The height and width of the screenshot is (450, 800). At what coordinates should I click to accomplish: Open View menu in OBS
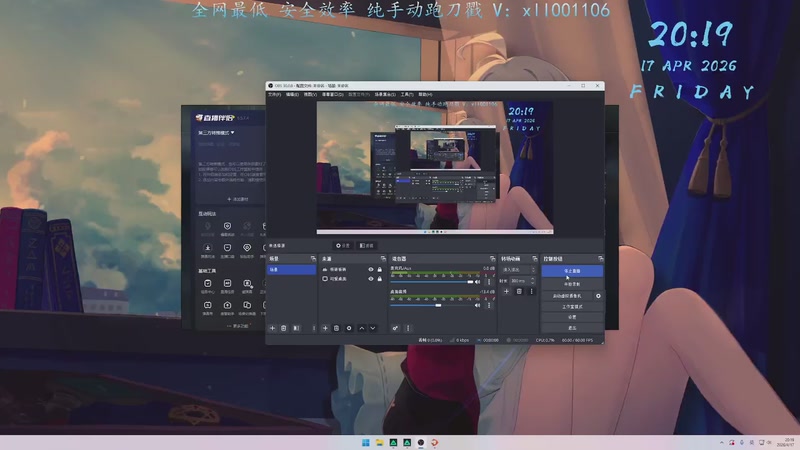(x=310, y=94)
